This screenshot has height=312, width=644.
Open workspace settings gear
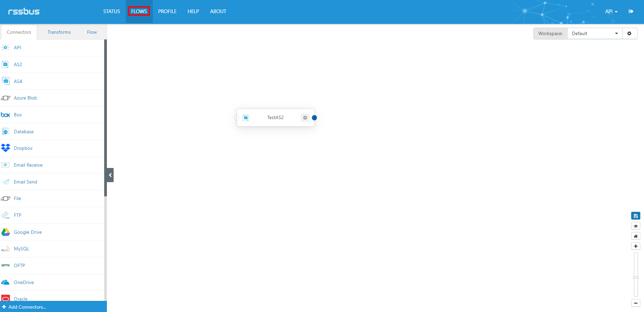[629, 33]
